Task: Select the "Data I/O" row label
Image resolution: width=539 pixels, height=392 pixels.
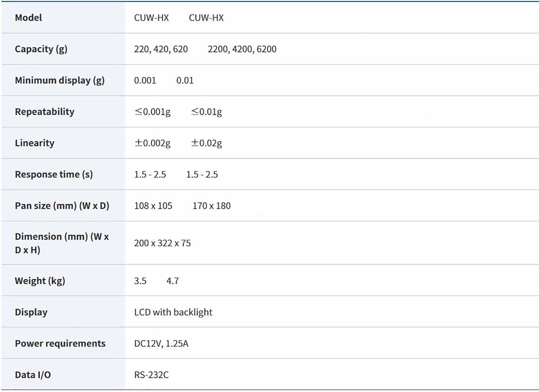Action: coord(33,375)
